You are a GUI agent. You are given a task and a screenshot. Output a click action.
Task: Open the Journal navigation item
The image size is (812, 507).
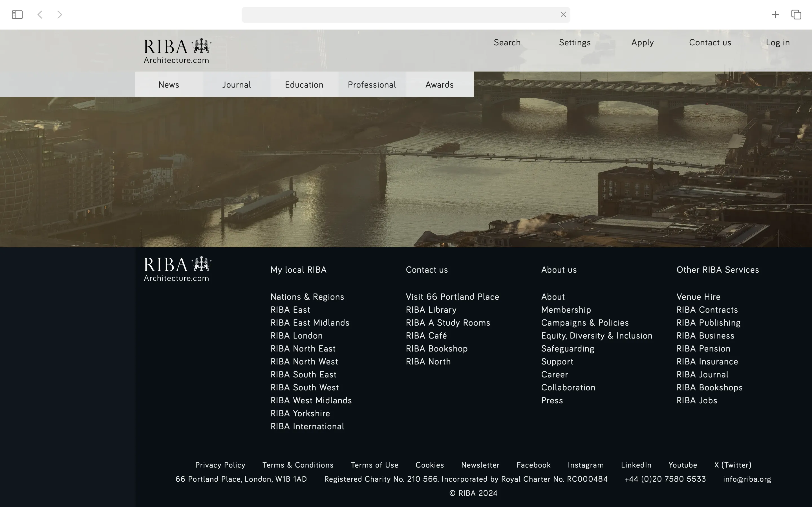tap(236, 84)
